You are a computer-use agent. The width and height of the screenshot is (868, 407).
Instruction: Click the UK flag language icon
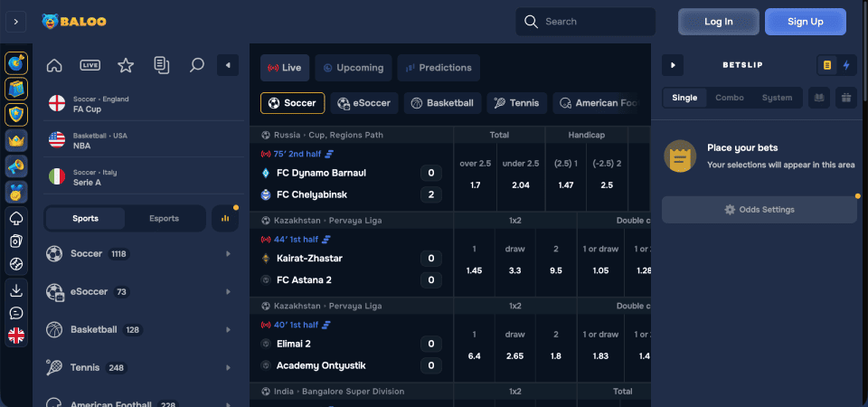16,335
